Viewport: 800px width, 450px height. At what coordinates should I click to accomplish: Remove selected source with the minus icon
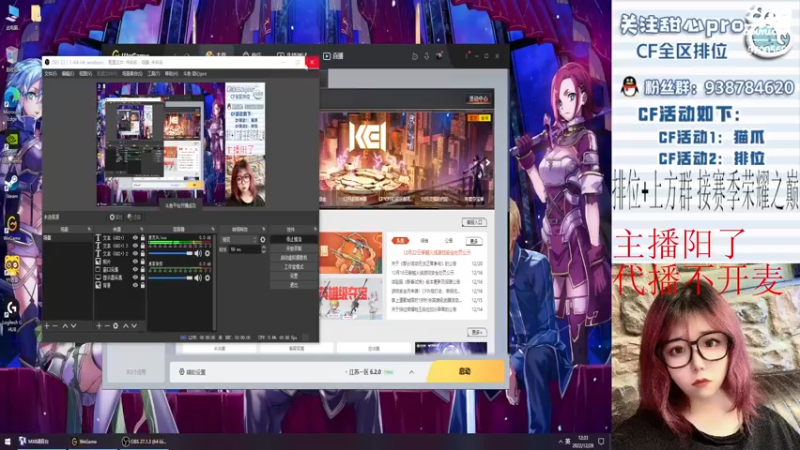[x=107, y=326]
